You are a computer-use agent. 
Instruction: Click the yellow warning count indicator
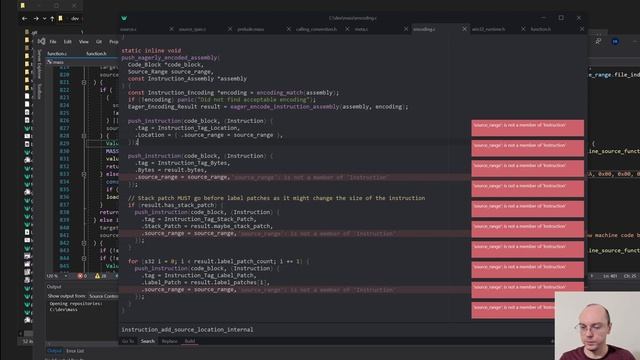(x=100, y=276)
